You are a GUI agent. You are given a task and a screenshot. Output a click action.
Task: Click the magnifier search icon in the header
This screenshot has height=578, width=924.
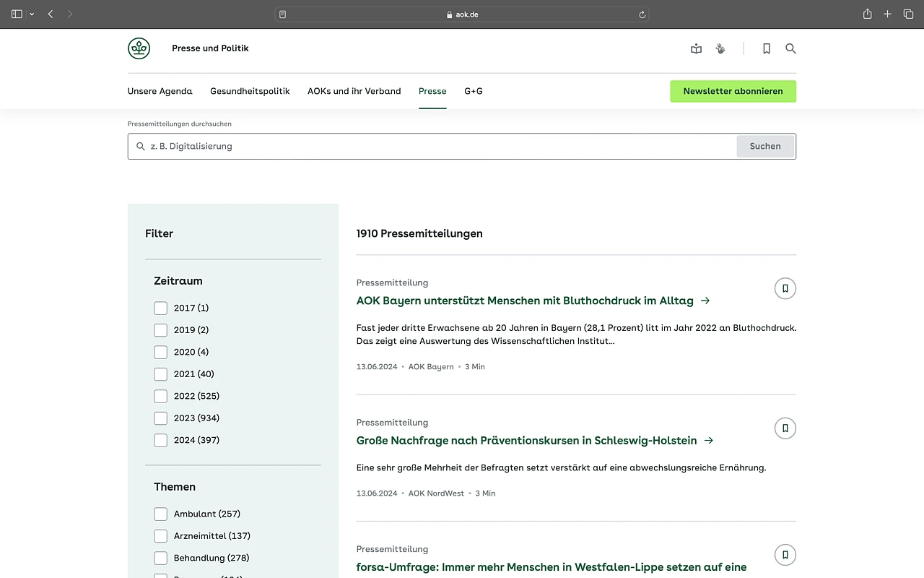pos(790,48)
